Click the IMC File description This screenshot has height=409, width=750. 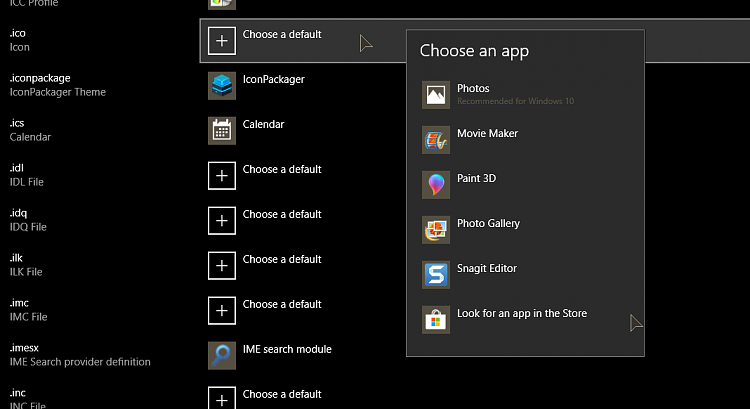pyautogui.click(x=29, y=317)
